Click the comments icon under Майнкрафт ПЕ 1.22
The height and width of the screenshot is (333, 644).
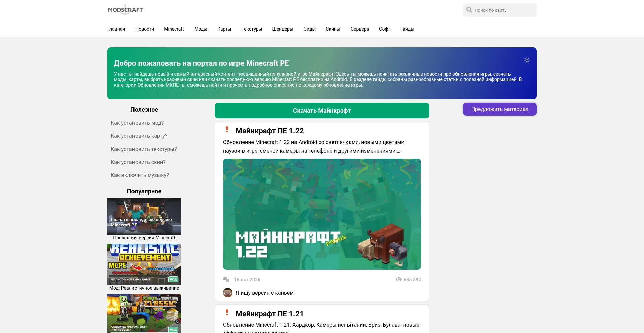226,280
